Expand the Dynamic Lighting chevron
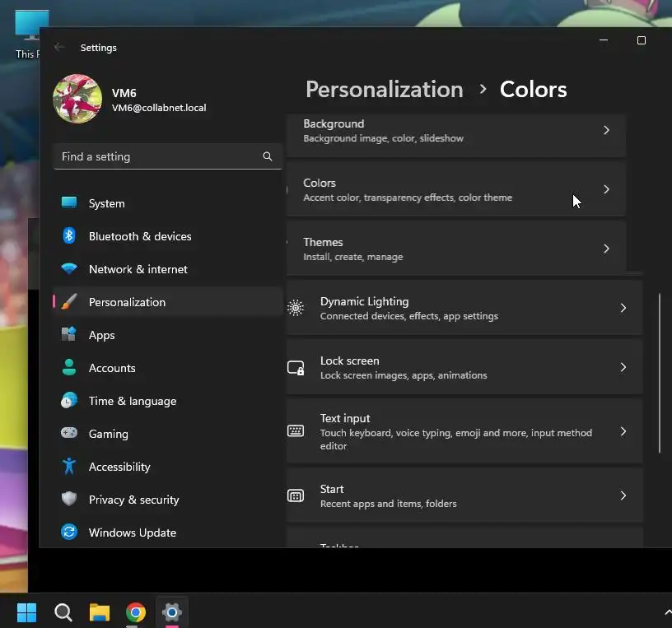The width and height of the screenshot is (672, 628). [623, 308]
